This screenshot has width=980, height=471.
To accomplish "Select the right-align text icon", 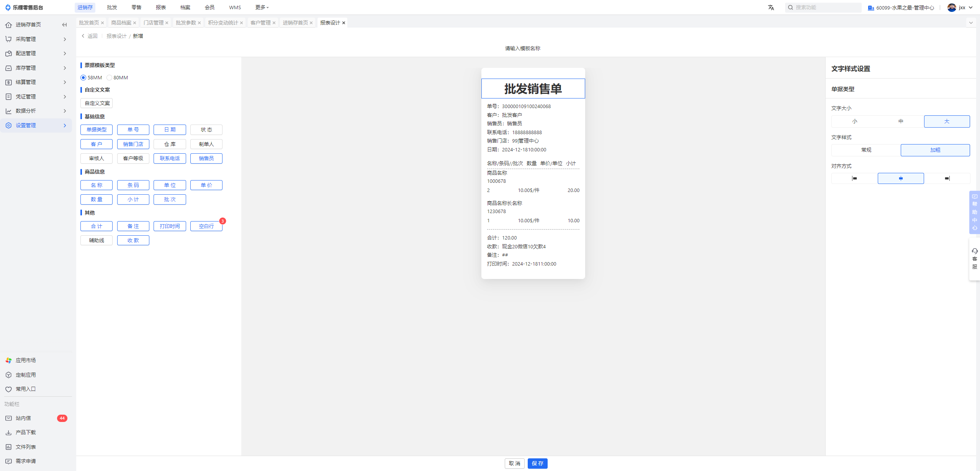I will [947, 179].
